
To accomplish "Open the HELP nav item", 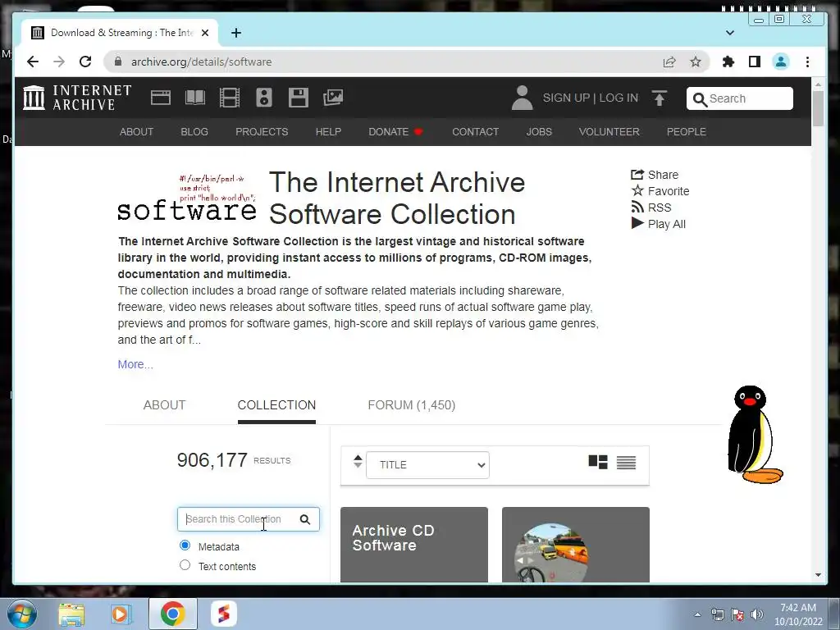I will pyautogui.click(x=328, y=132).
